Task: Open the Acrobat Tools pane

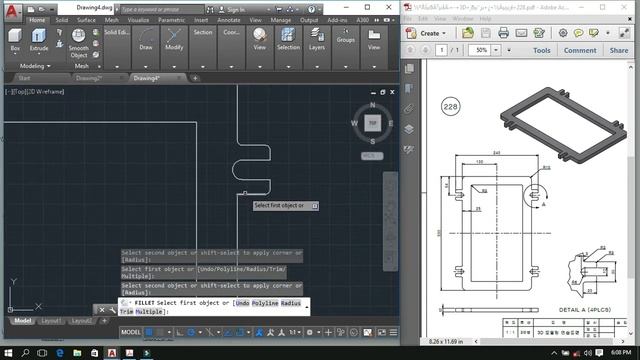Action: (x=542, y=50)
